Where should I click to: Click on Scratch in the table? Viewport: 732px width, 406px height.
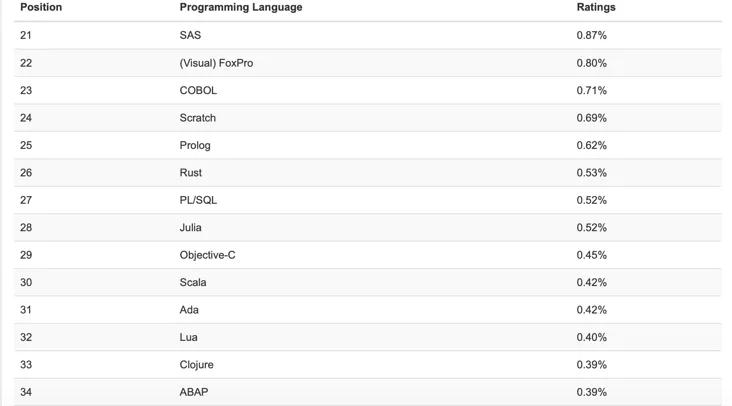point(198,118)
